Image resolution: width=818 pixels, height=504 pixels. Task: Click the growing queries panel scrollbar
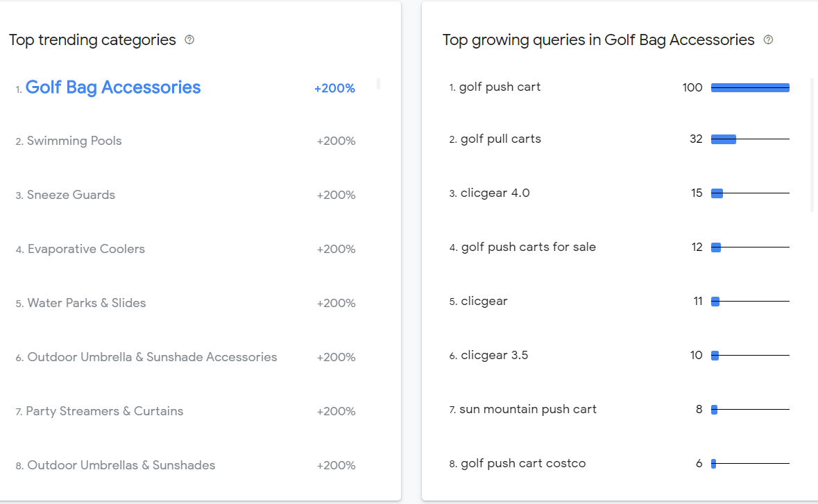coord(812,145)
